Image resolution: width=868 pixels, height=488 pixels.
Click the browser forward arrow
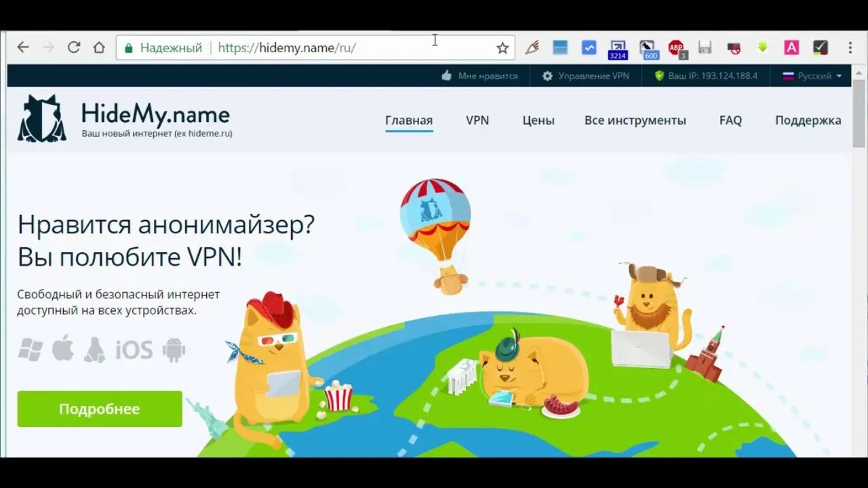tap(48, 47)
